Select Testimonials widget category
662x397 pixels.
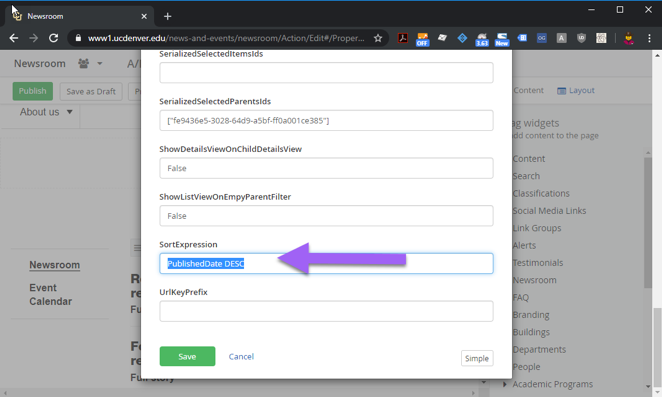point(537,263)
